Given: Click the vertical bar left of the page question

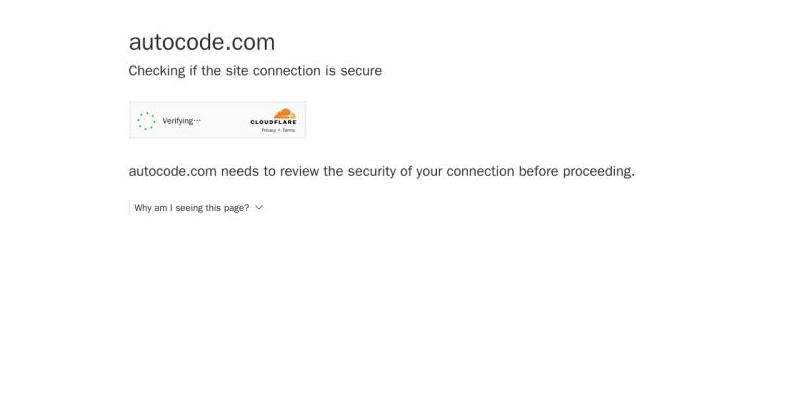Looking at the screenshot, I should 129,208.
